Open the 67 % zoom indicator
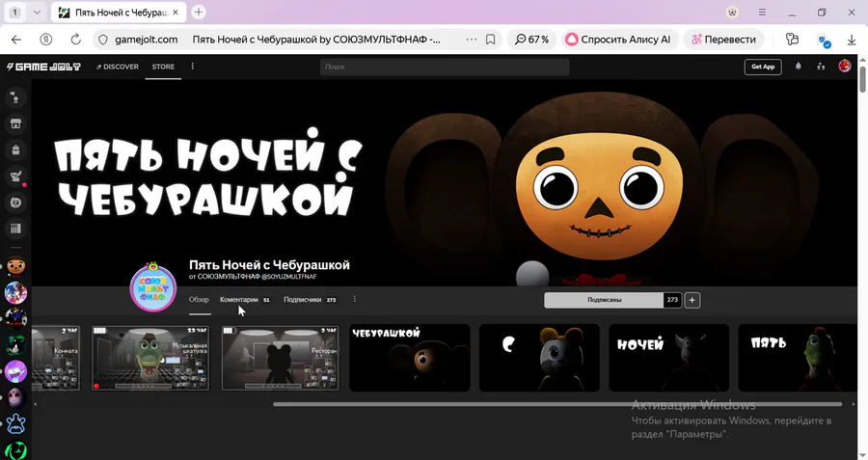Screen dimensions: 868x460 531,40
